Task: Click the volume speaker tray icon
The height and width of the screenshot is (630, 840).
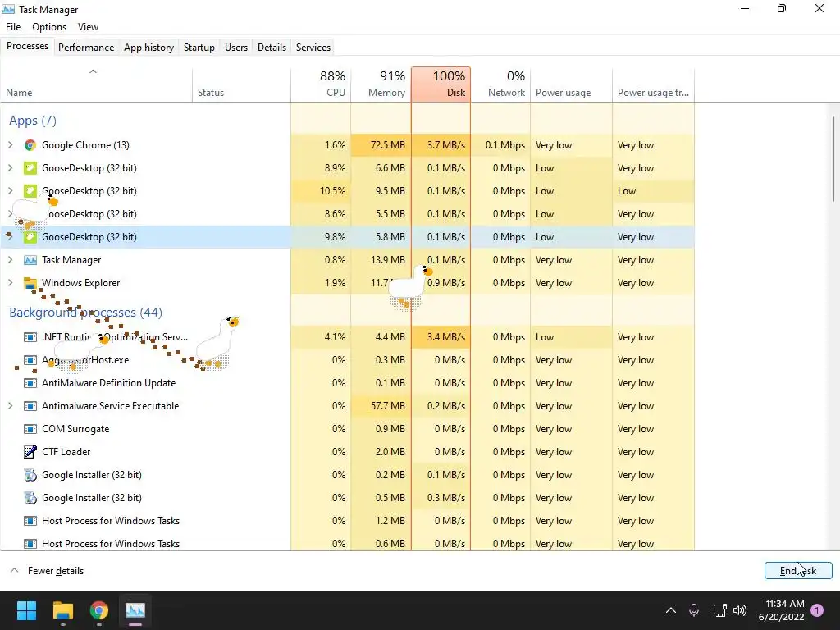Action: tap(740, 610)
